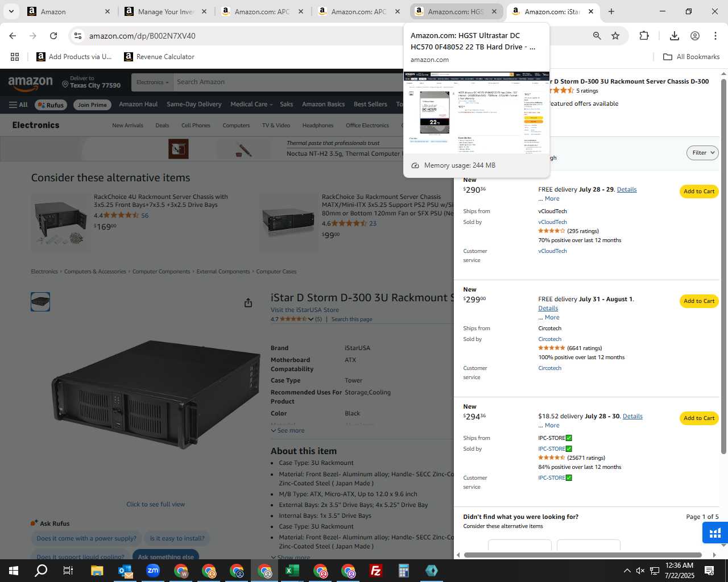Switch to the Manage Your Inventory tab
Image resolution: width=728 pixels, height=582 pixels.
pos(167,11)
